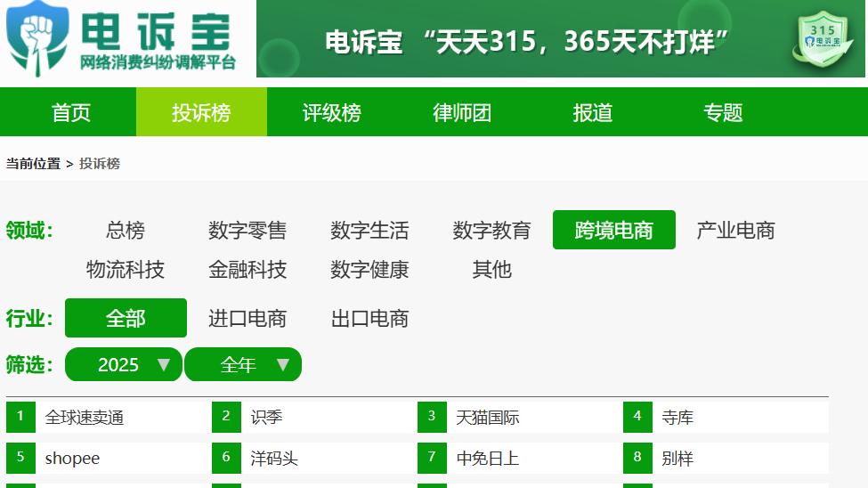This screenshot has height=488, width=868.
Task: Select the 产业电商 field filter
Action: pyautogui.click(x=735, y=230)
